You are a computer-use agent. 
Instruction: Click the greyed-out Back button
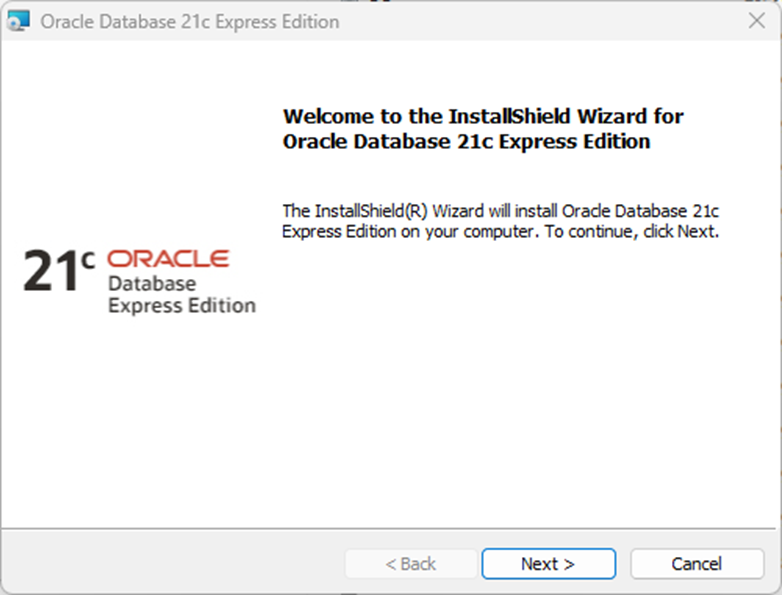point(411,564)
